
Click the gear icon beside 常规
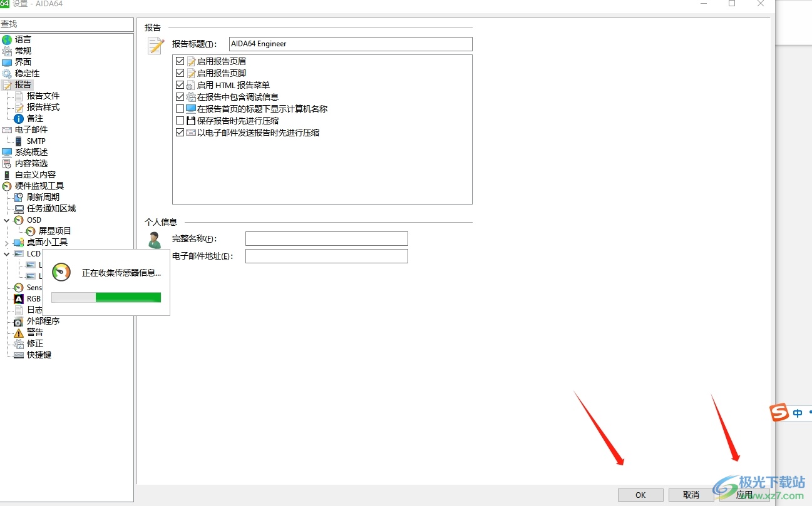point(7,51)
